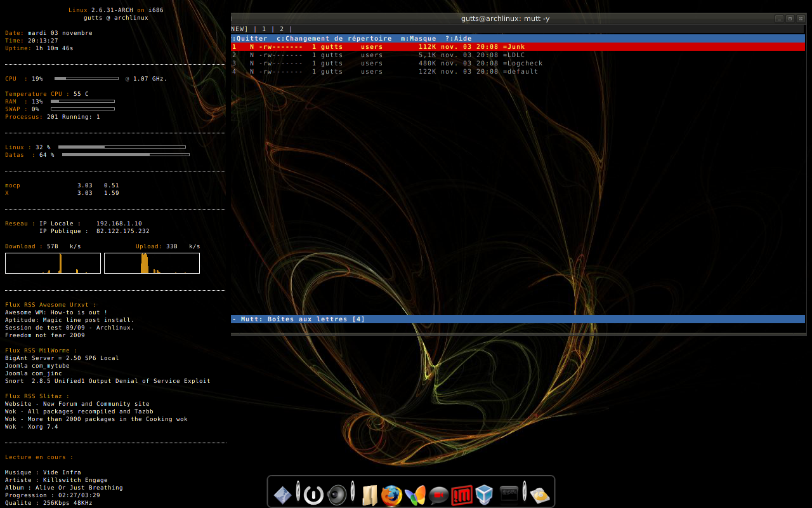This screenshot has height=508, width=812.
Task: Open the speaker volume icon in dock
Action: tap(337, 495)
